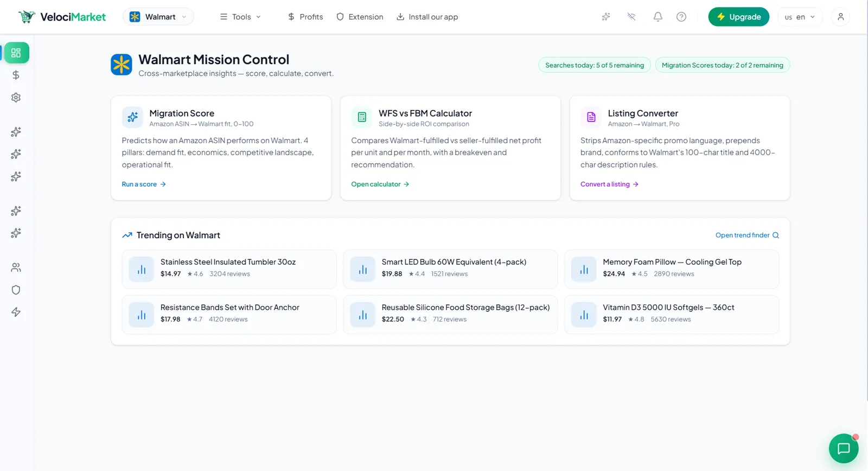Image resolution: width=868 pixels, height=471 pixels.
Task: Expand the Tools menu dropdown
Action: 240,17
